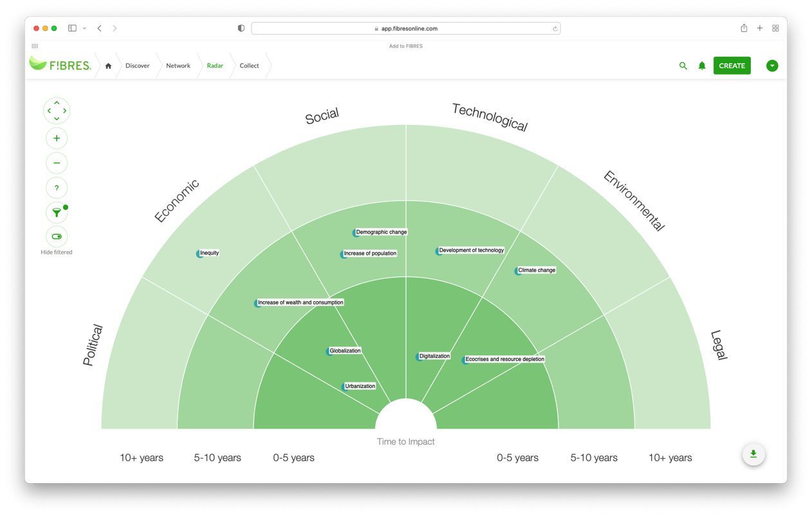
Task: Switch to the Discover section
Action: (x=138, y=66)
